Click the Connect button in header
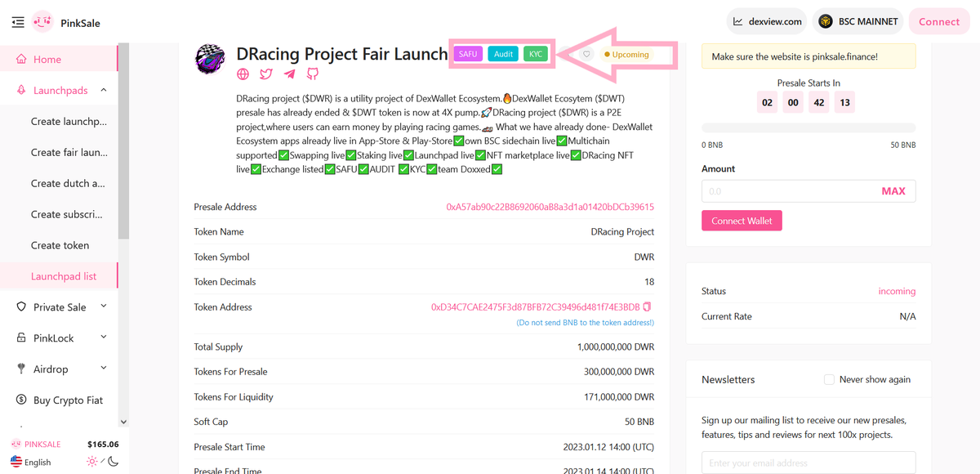The image size is (980, 474). (x=939, y=21)
